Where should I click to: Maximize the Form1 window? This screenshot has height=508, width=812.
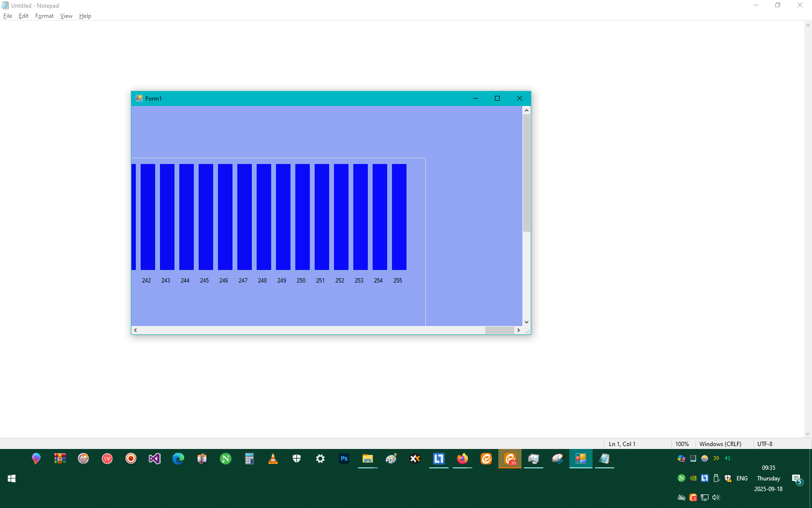pos(497,98)
